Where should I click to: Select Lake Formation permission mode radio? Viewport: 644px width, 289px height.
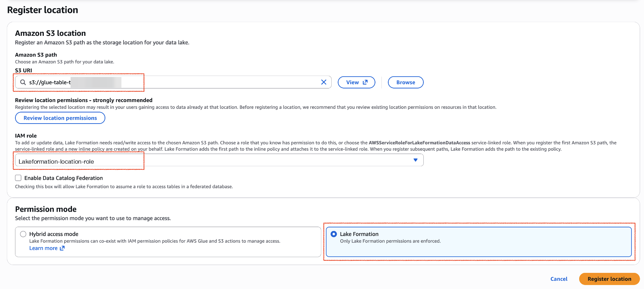point(334,234)
